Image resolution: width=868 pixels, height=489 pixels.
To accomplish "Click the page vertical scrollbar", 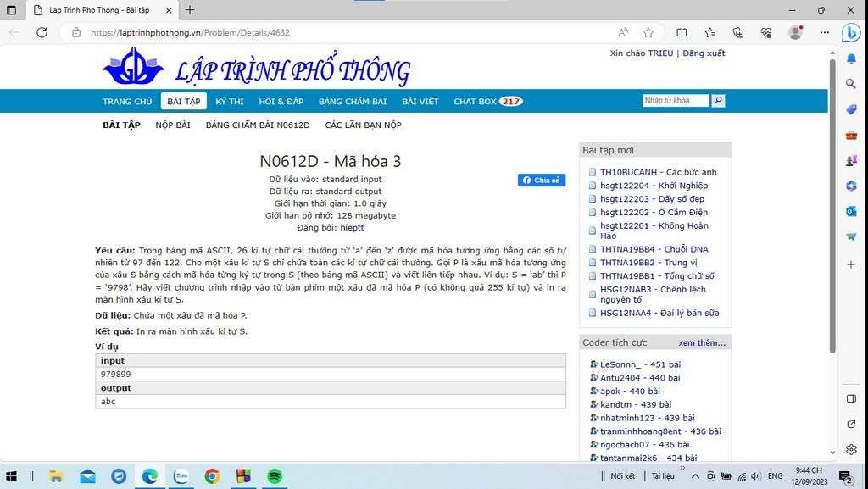I will coord(832,254).
